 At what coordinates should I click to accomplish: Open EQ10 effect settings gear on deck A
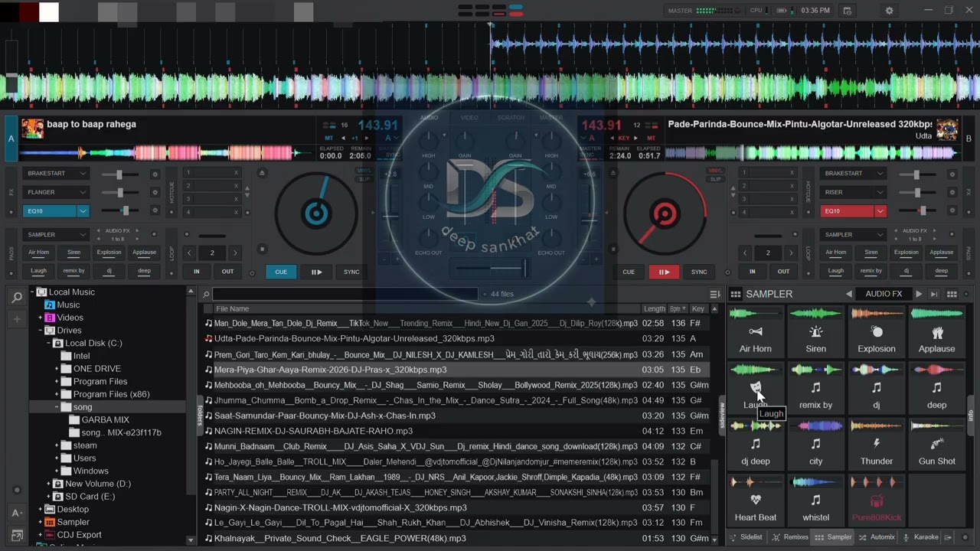[155, 210]
